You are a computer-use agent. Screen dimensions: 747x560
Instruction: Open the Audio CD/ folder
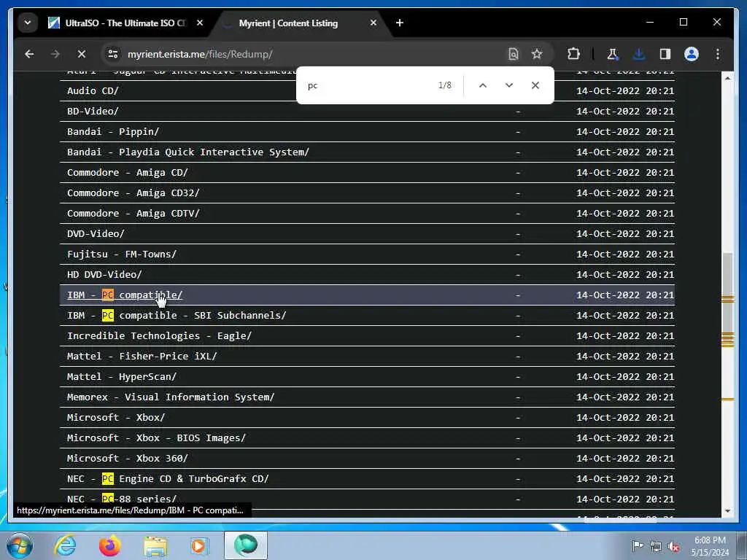point(93,90)
